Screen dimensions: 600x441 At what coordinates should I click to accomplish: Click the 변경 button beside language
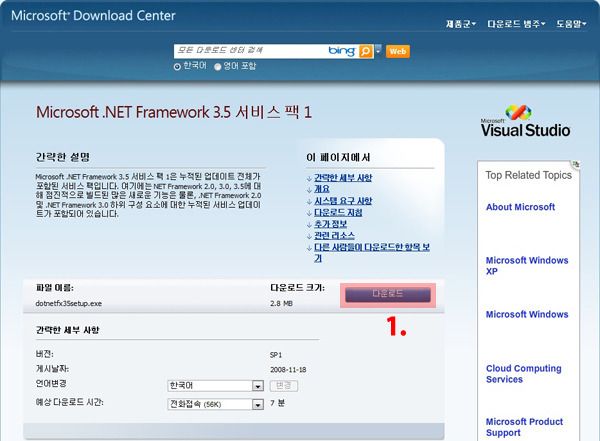coord(284,385)
